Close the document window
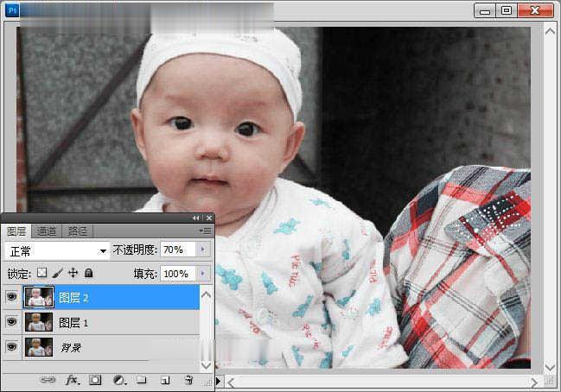This screenshot has height=392, width=561. [535, 10]
